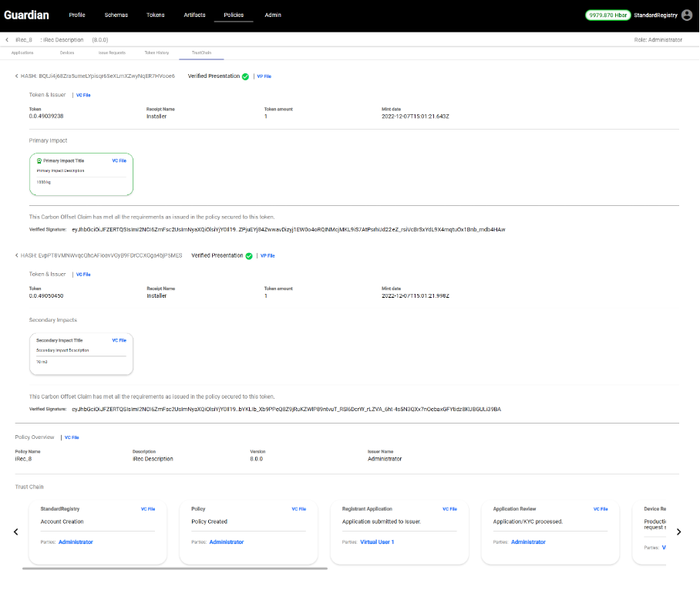Collapse the first HASH section chevron
700x594 pixels.
(x=17, y=76)
